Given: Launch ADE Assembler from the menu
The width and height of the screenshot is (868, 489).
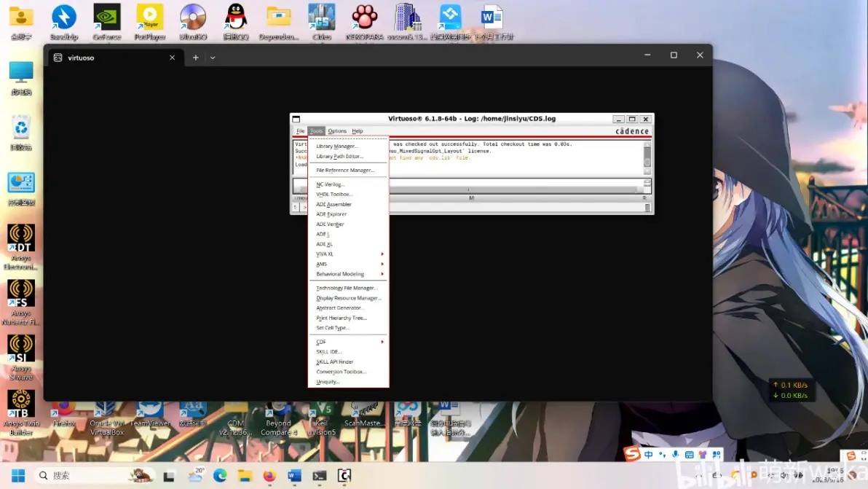Looking at the screenshot, I should coord(348,204).
